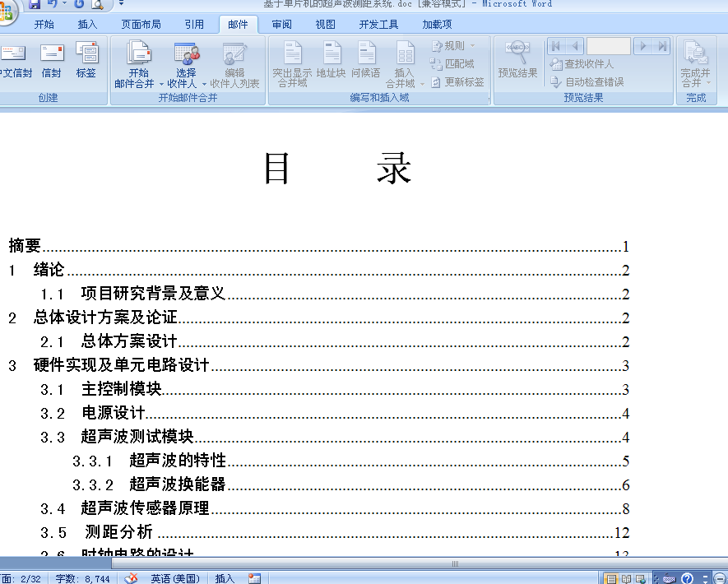Image resolution: width=728 pixels, height=584 pixels.
Task: Click the 标签 (Labels) icon
Action: pyautogui.click(x=86, y=60)
